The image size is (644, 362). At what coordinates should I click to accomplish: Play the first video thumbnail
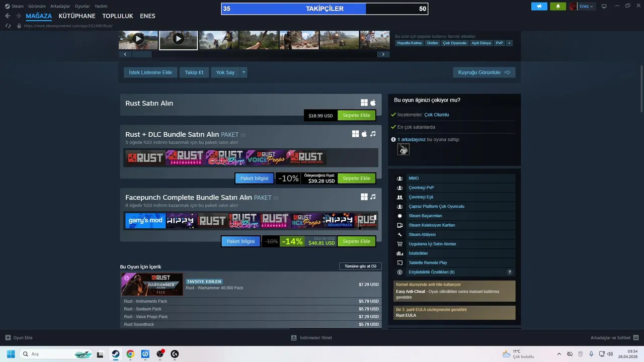(x=138, y=39)
